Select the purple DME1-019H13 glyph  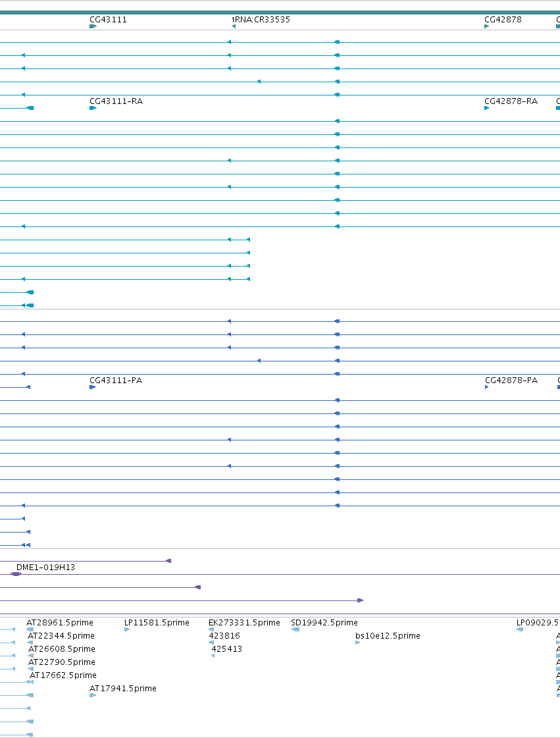pyautogui.click(x=16, y=574)
